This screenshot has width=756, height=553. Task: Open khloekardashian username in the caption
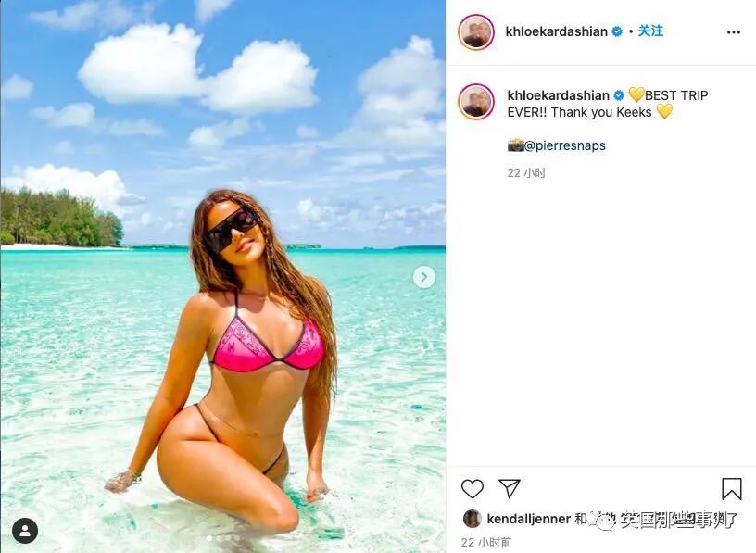point(559,95)
